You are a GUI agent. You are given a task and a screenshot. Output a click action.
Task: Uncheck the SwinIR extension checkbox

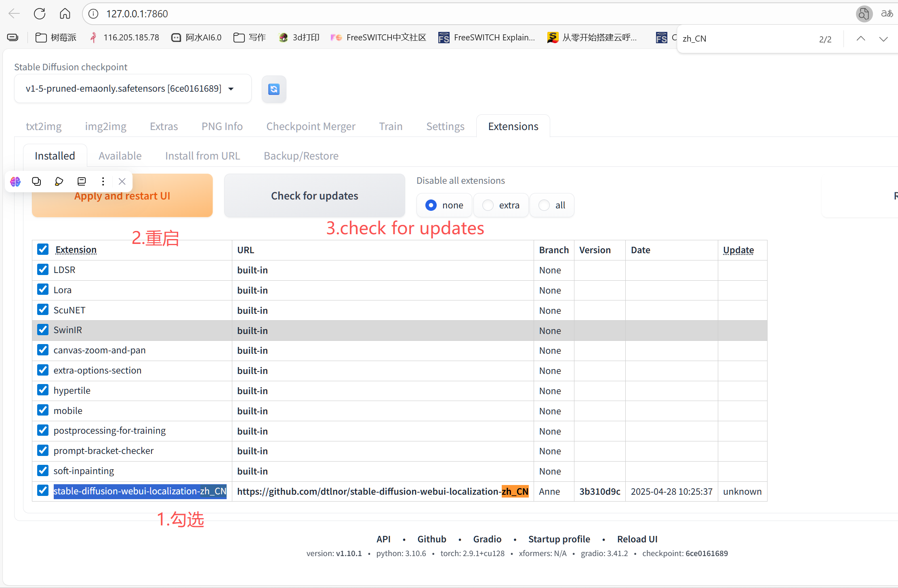43,330
